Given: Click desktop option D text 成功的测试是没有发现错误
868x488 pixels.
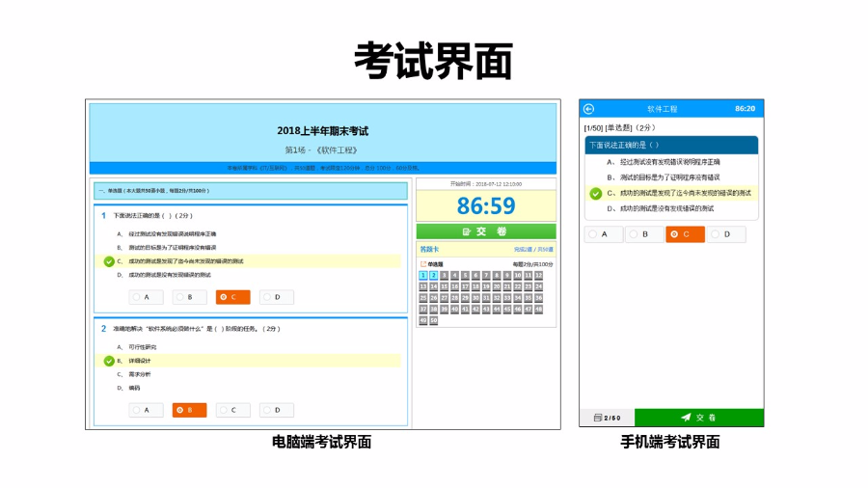Looking at the screenshot, I should (x=170, y=275).
